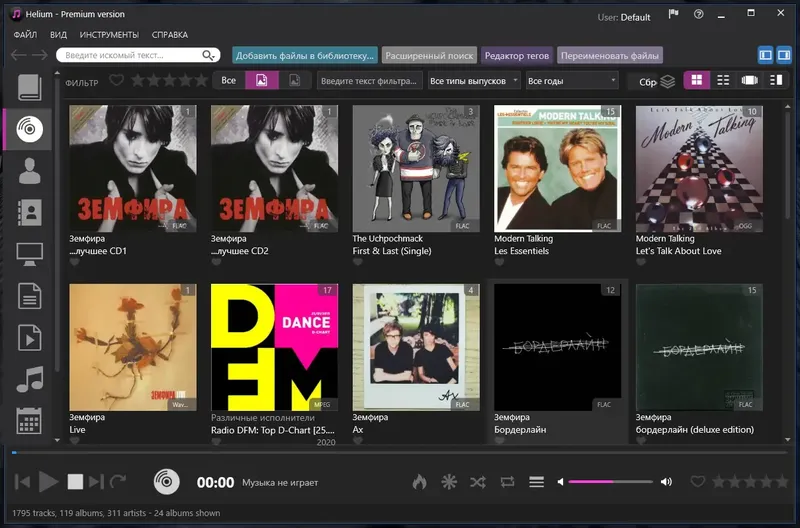Open the calendar sidebar icon
The image size is (800, 528).
click(x=30, y=421)
